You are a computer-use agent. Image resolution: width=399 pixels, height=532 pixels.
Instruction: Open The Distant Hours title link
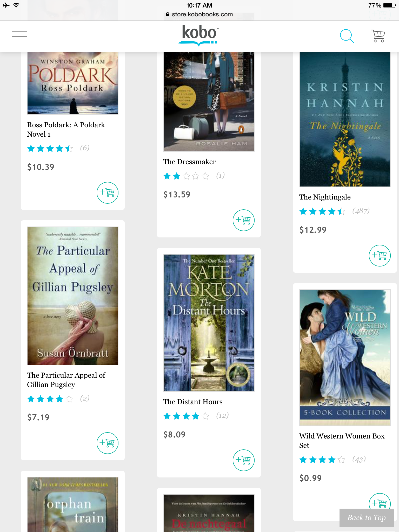coord(193,402)
